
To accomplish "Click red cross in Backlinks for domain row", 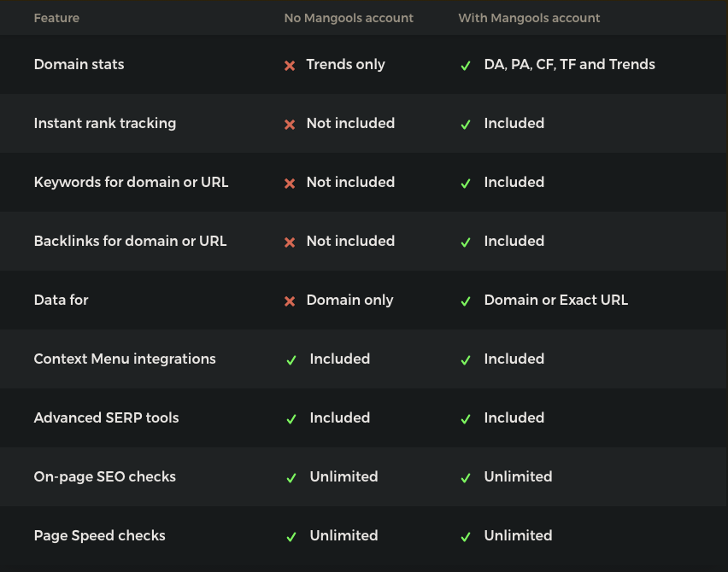I will [290, 242].
